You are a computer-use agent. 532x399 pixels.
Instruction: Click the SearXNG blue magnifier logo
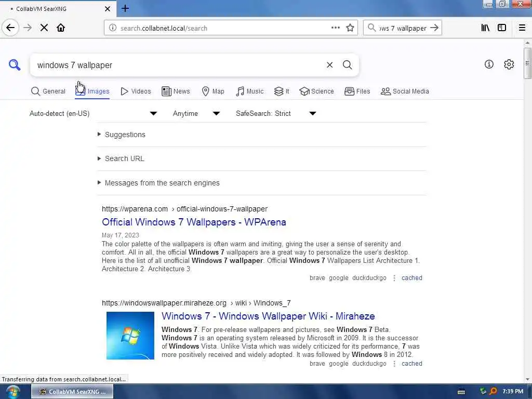pos(15,64)
